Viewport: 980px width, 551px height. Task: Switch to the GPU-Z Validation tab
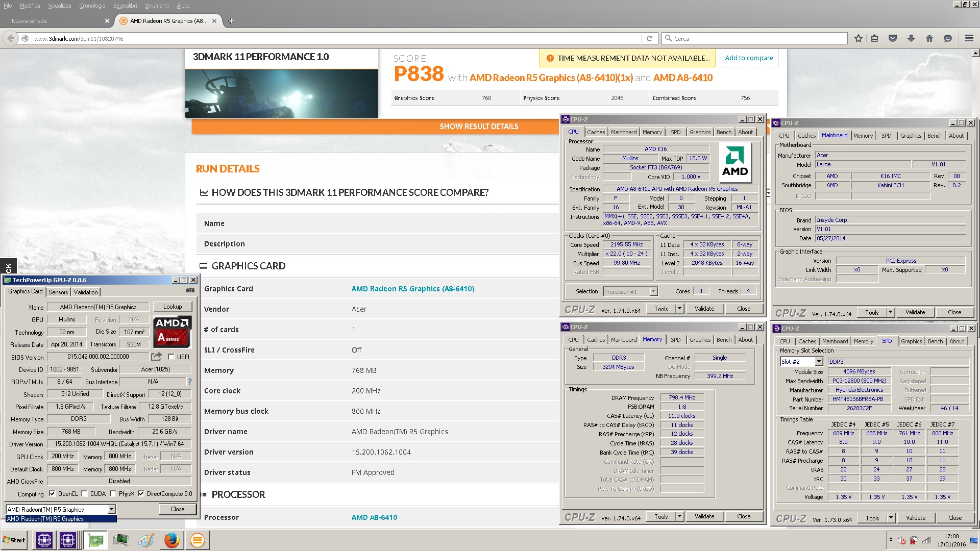point(86,292)
